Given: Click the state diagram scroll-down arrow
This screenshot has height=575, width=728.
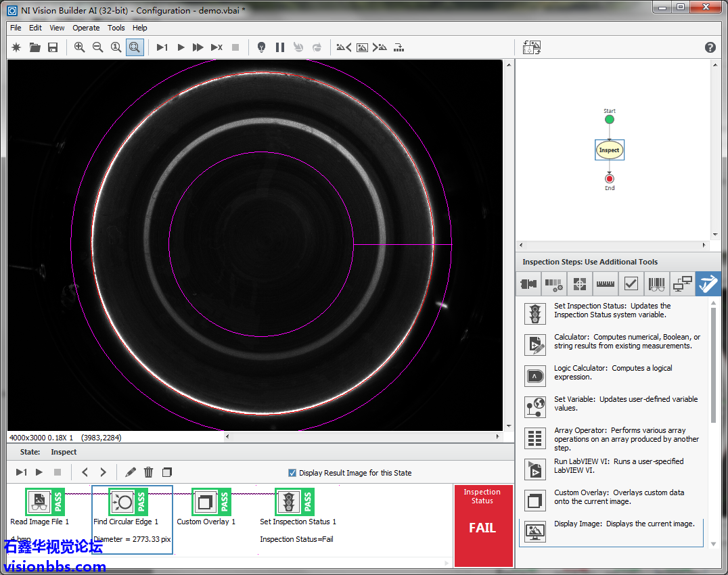Looking at the screenshot, I should (x=715, y=235).
